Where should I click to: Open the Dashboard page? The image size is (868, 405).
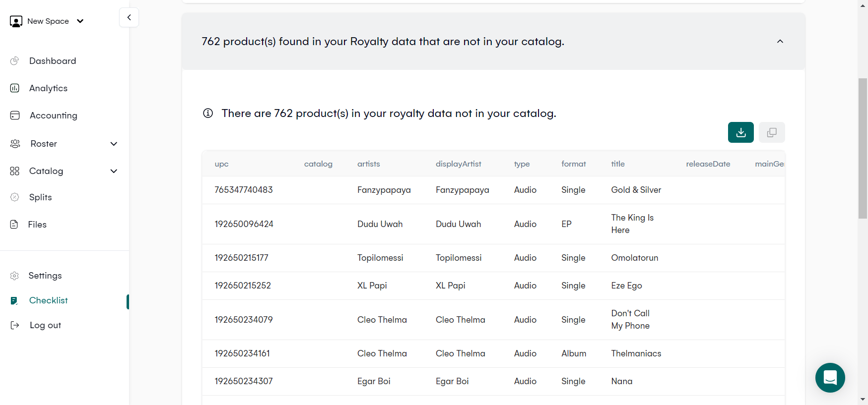(x=53, y=61)
